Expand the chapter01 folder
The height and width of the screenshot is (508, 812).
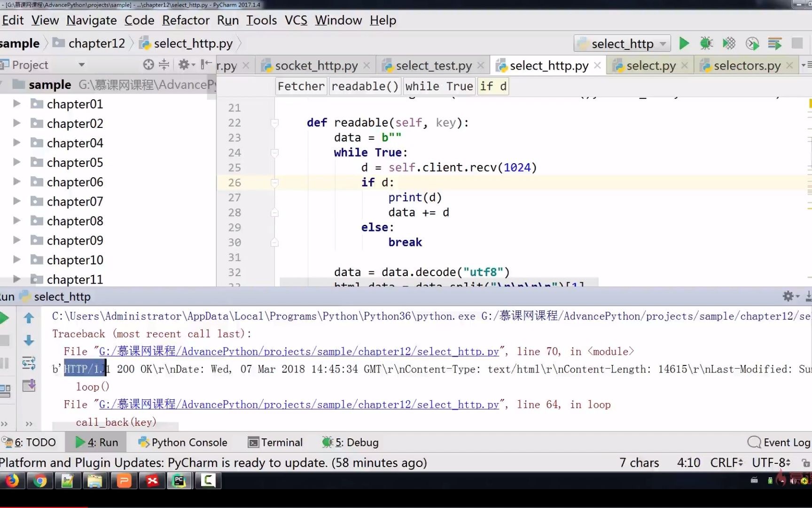tap(16, 103)
